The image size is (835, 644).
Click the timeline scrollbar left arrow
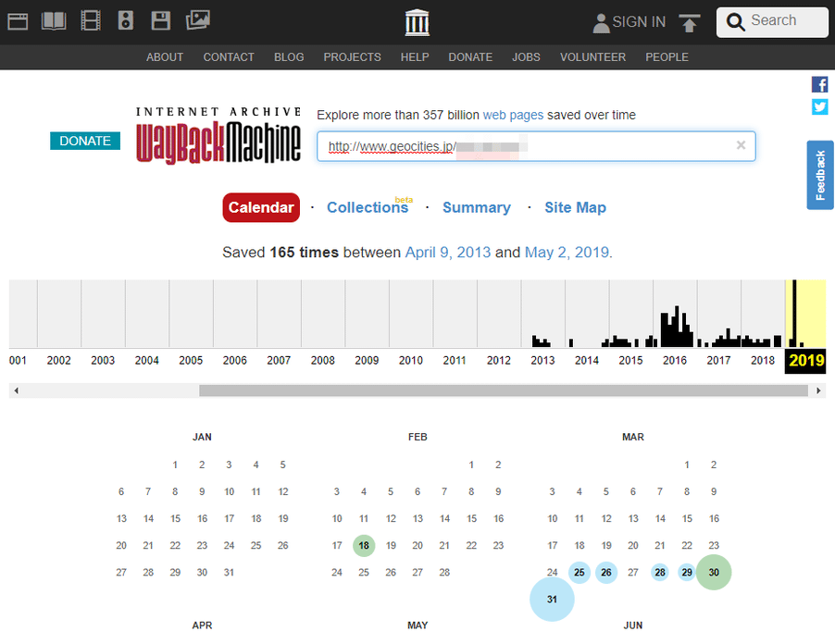pyautogui.click(x=17, y=390)
